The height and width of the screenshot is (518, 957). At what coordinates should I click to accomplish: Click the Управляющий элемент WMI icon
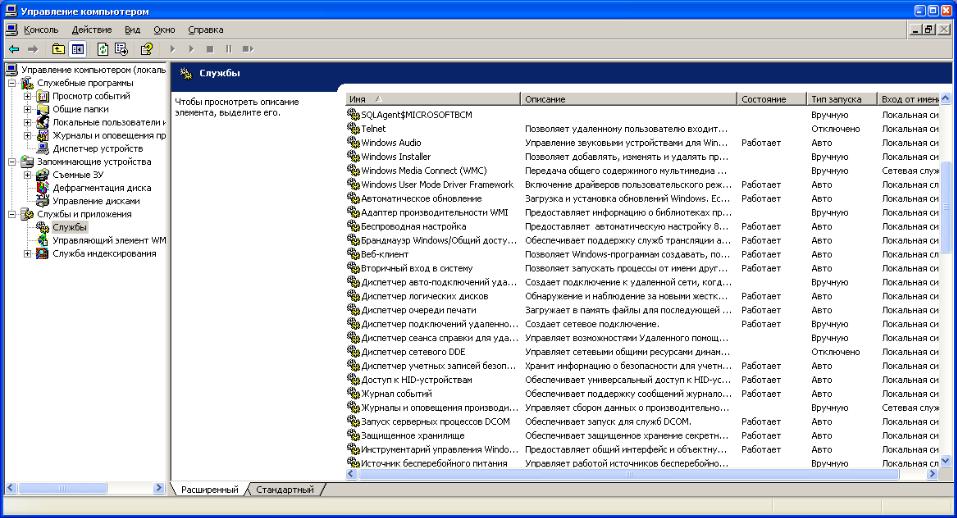coord(43,240)
